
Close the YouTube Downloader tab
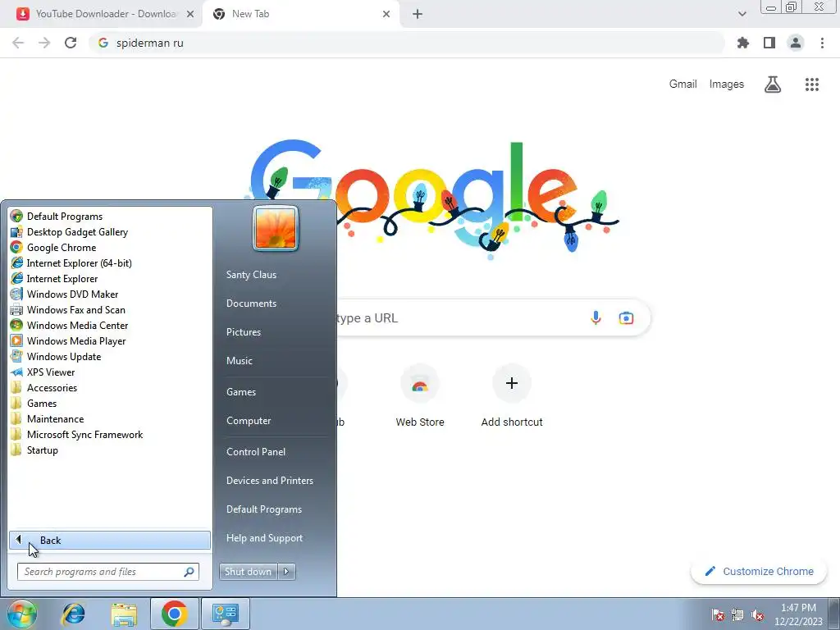click(x=189, y=14)
